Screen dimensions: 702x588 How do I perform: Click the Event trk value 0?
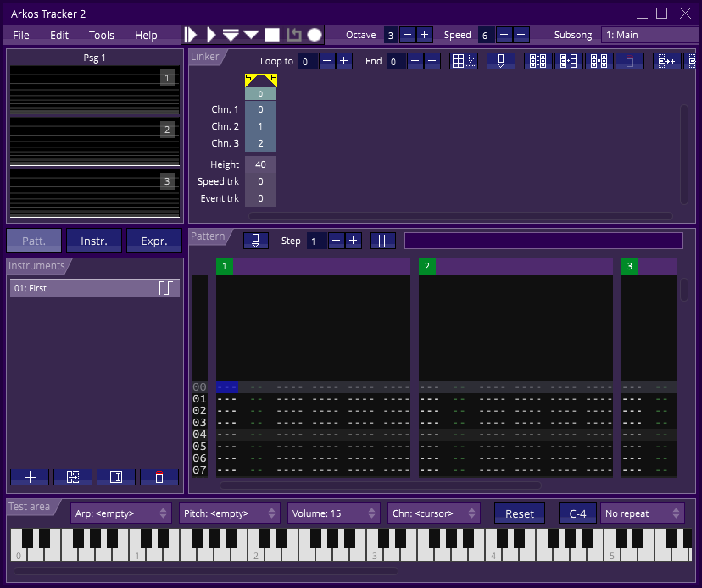pos(260,199)
